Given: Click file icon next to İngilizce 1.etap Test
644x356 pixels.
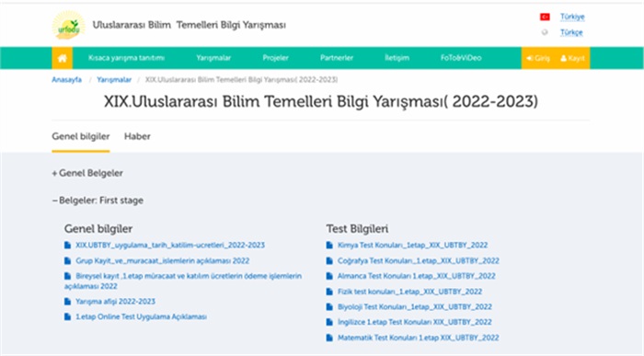Looking at the screenshot, I should [329, 322].
